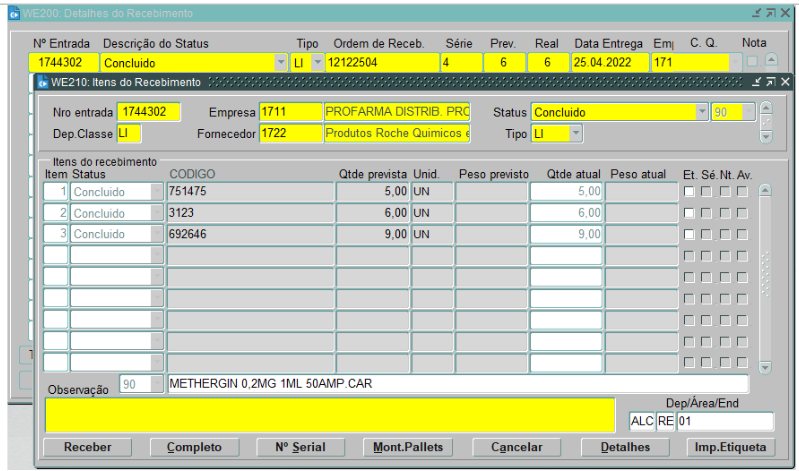This screenshot has height=471, width=799.
Task: Open Status dropdown for item 3
Action: point(157,234)
